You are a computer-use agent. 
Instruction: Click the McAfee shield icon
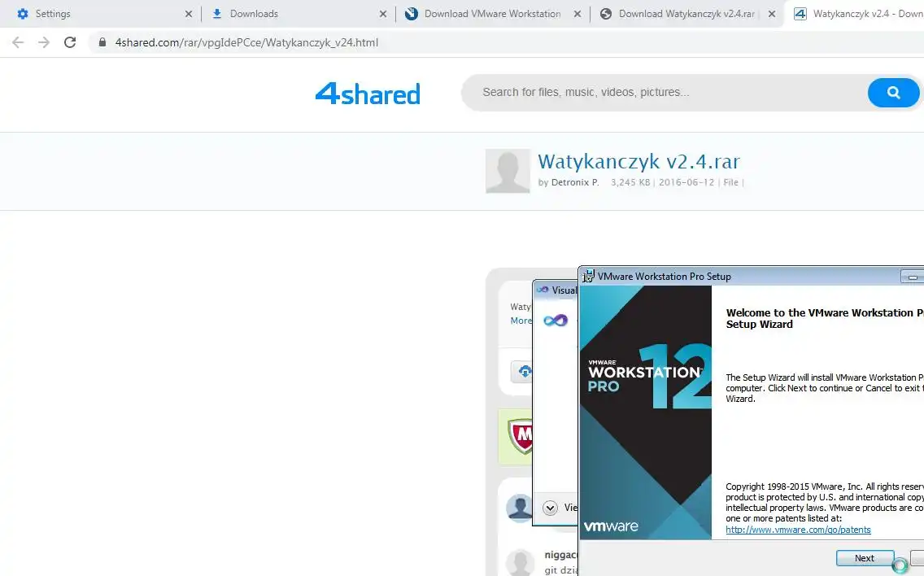[x=521, y=436]
